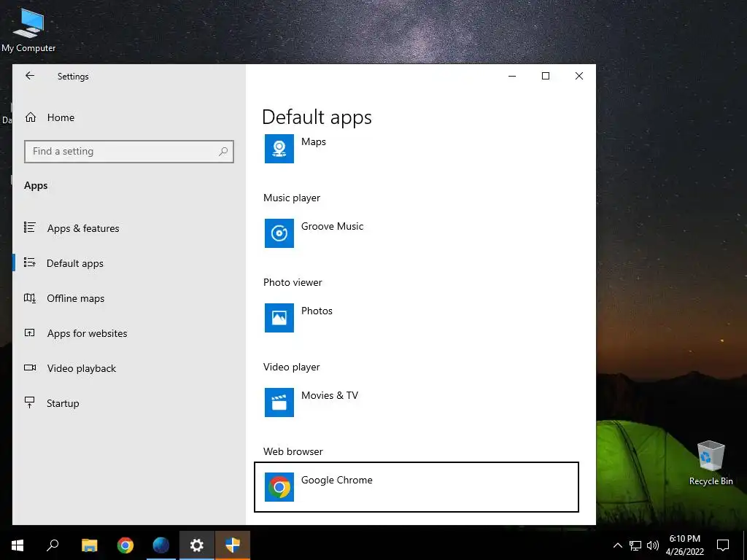Click the search magnifier in Find a setting
The width and height of the screenshot is (747, 560).
[x=223, y=152]
